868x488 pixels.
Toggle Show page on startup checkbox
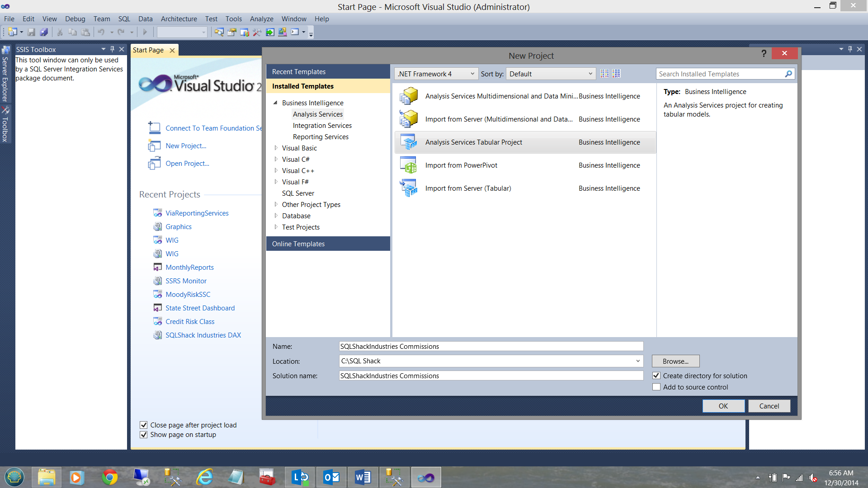tap(143, 435)
